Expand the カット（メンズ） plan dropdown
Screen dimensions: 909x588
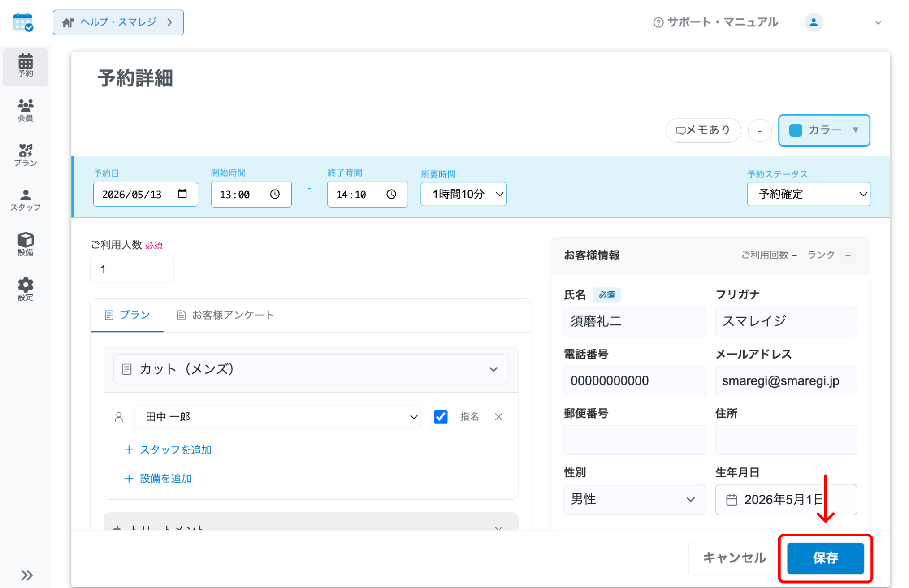click(x=311, y=369)
